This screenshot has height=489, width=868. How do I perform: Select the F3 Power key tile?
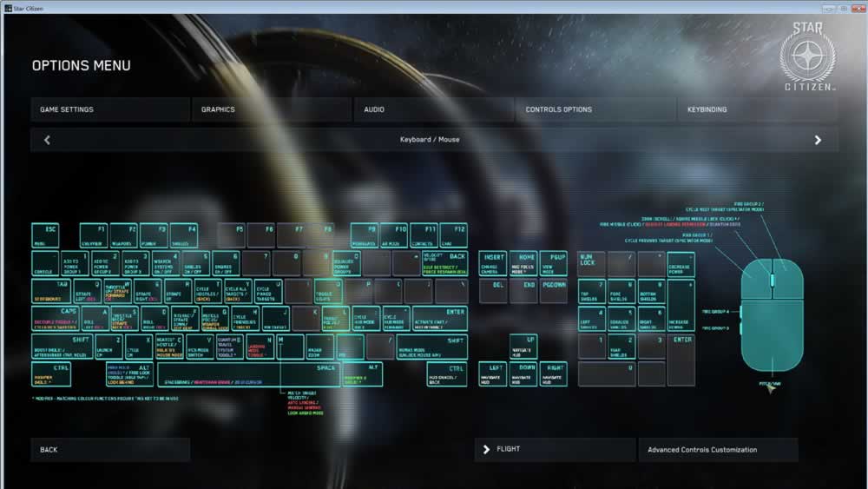point(154,235)
